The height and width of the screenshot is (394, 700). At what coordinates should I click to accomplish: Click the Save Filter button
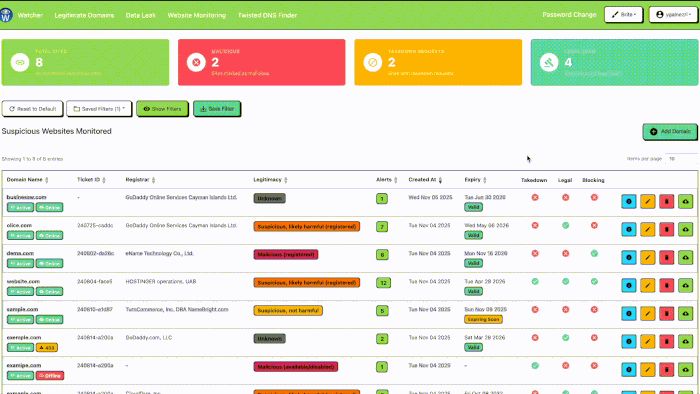click(x=217, y=109)
